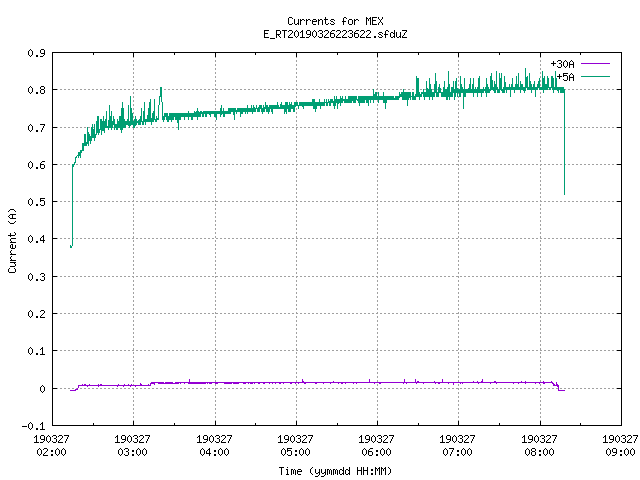Viewport: 640px width, 480px height.
Task: Click the x-axis tick label 190327 09:00
Action: [x=620, y=445]
